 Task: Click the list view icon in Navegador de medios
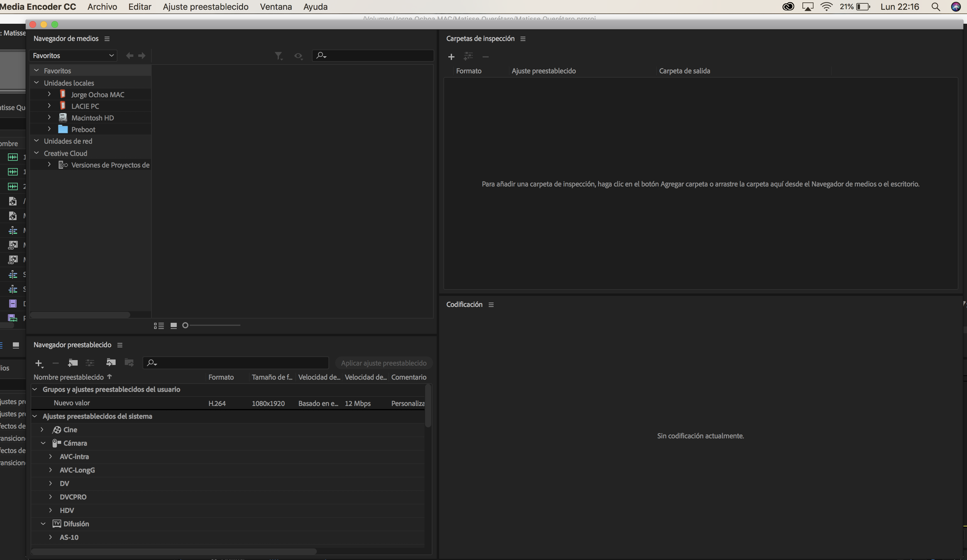[x=158, y=325]
